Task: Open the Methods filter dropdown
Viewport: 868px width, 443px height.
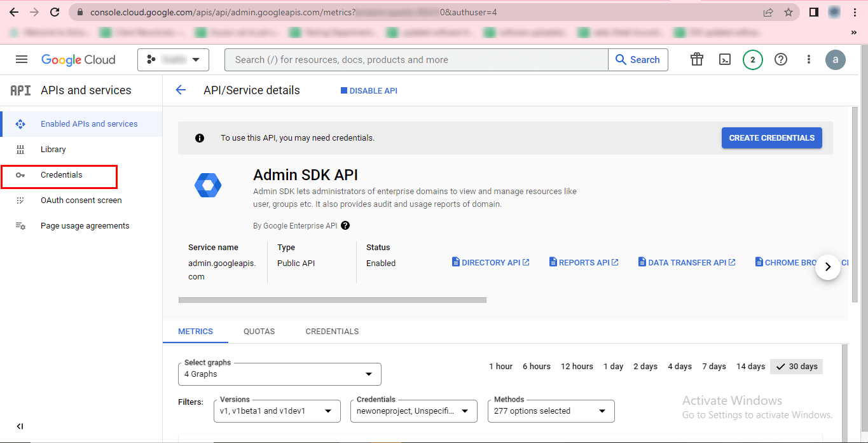Action: pyautogui.click(x=550, y=411)
